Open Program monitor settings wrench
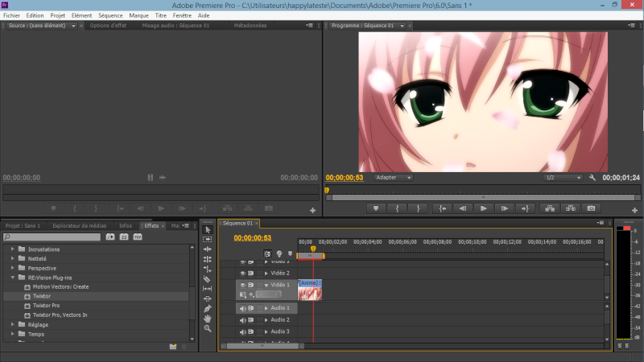Screen dimensions: 644x362 coord(592,178)
